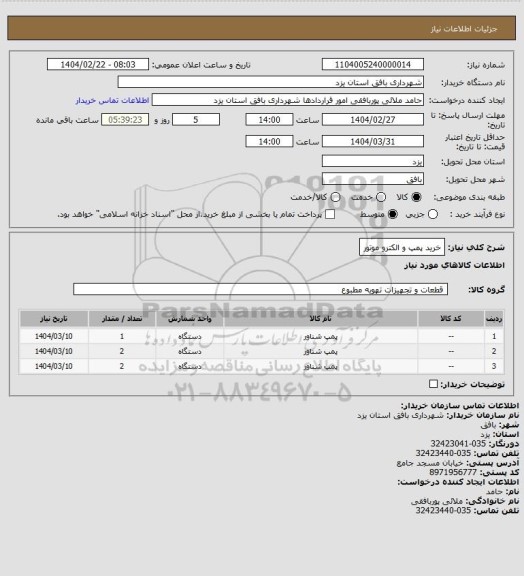Choose the متوسط purchase process option
This screenshot has height=576, width=524.
pos(393,214)
